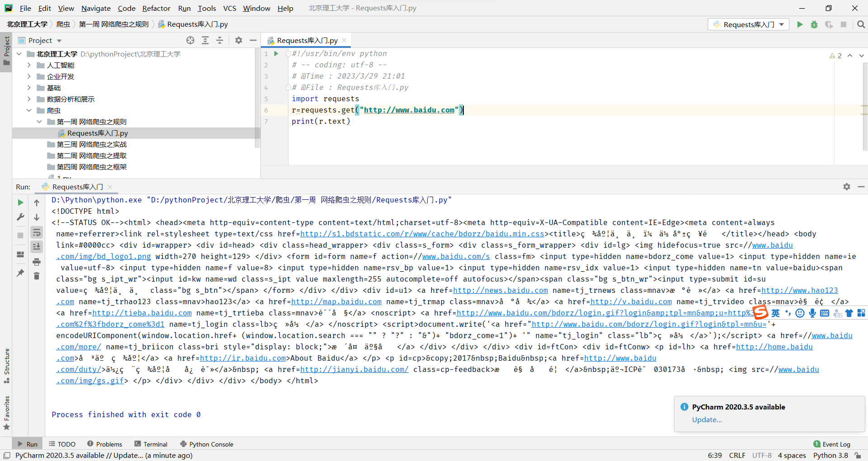
Task: Toggle the lock icon in the status bar
Action: click(858, 456)
